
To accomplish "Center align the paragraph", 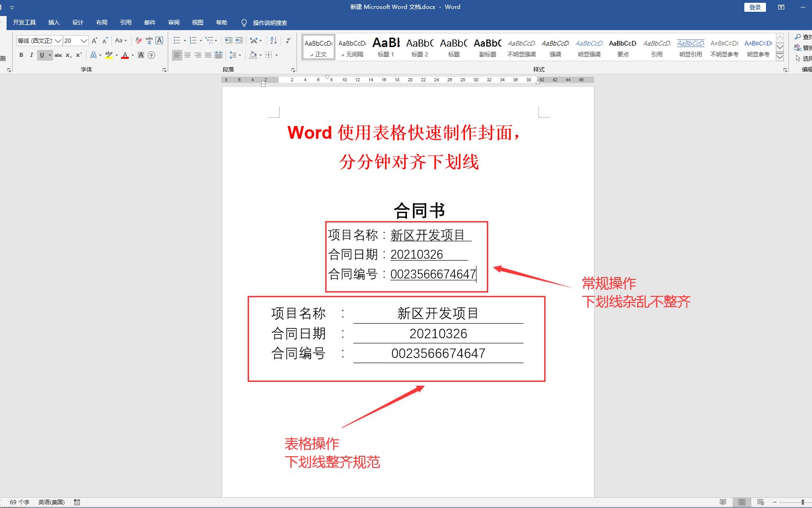I will coord(187,55).
